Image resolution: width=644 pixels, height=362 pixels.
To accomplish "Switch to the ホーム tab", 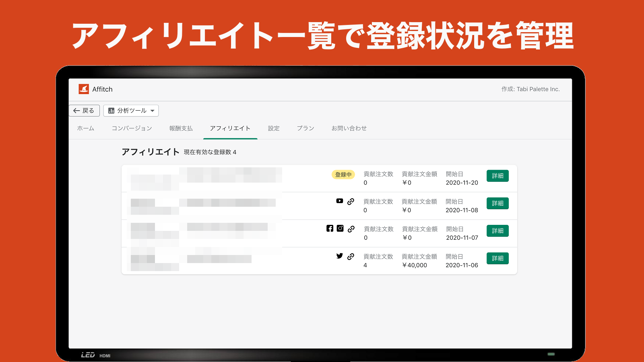I will click(x=85, y=128).
